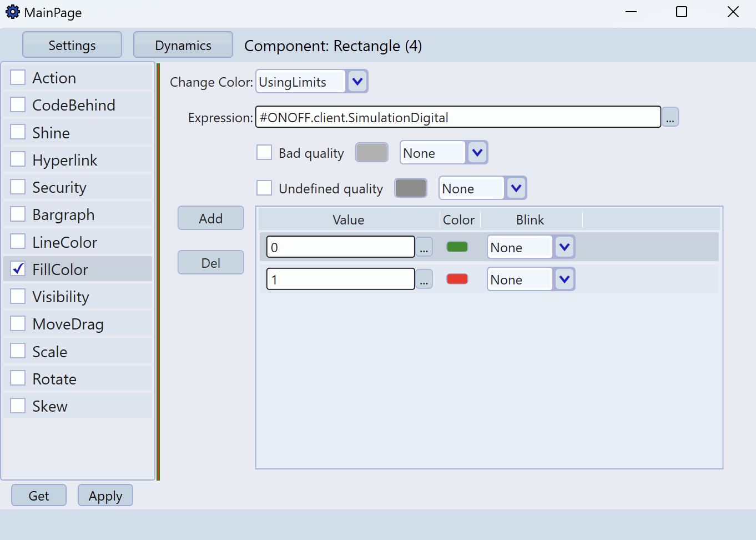Enable the CodeBehind checkbox

point(18,104)
